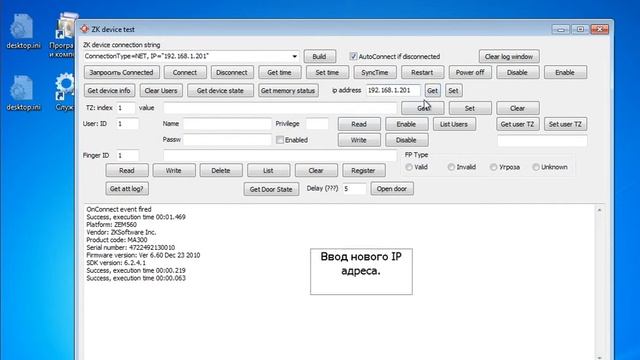Click Get device info

click(109, 91)
